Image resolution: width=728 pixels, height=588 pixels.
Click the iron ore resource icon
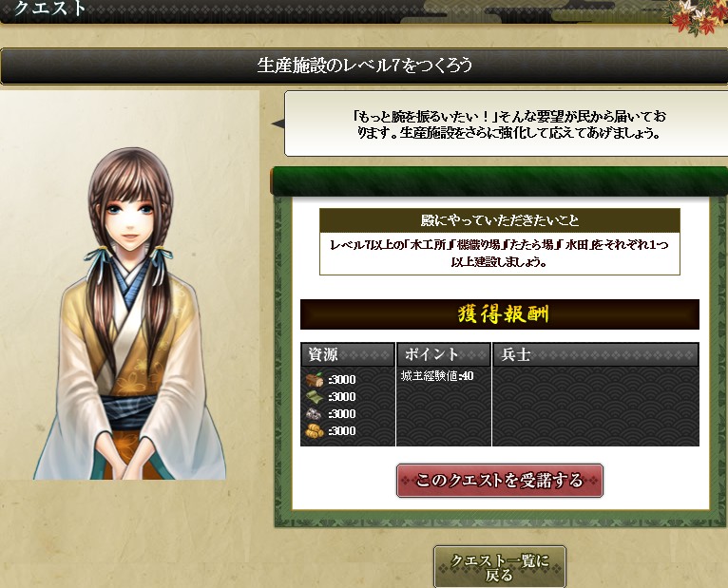315,414
